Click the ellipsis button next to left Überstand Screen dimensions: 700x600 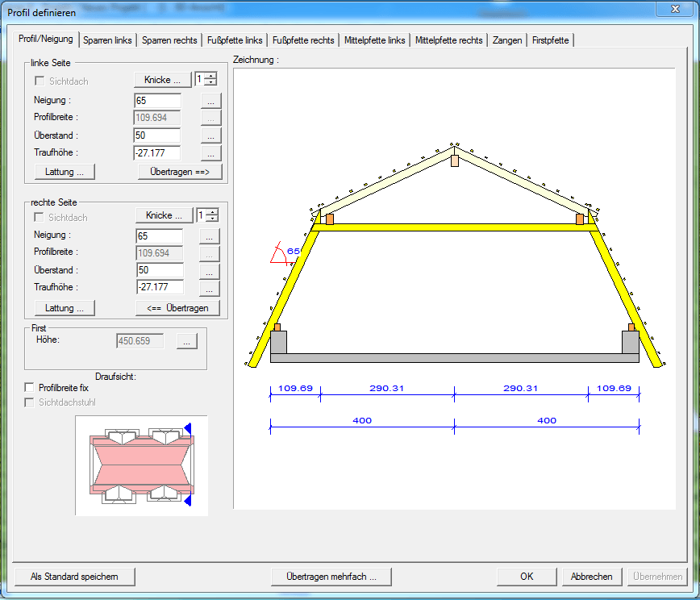(210, 135)
